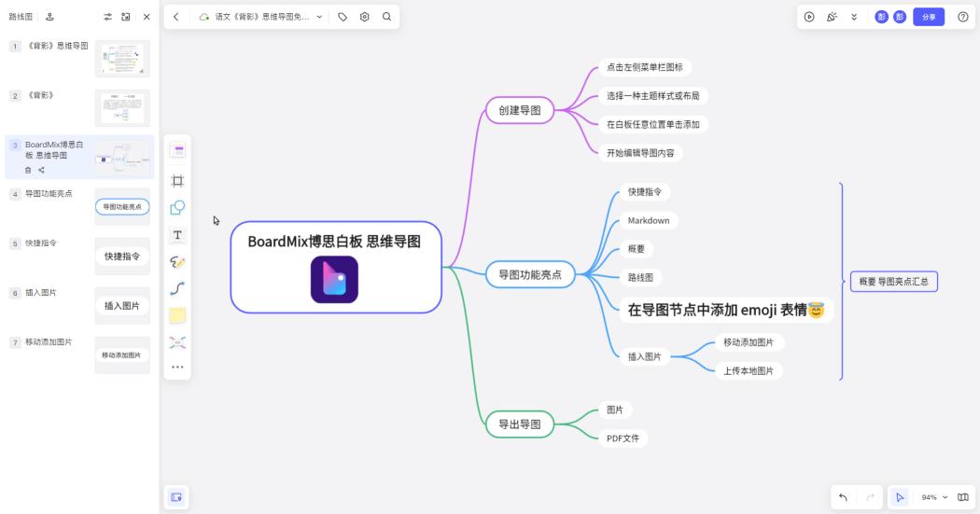The image size is (980, 514).
Task: Open file title dropdown 语文《背影》思维导图
Action: tap(269, 17)
